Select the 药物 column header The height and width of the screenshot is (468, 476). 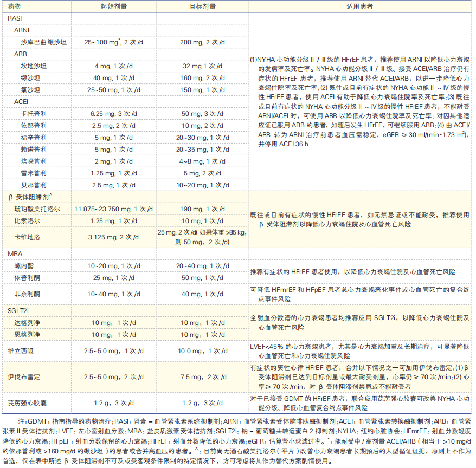tap(17, 8)
